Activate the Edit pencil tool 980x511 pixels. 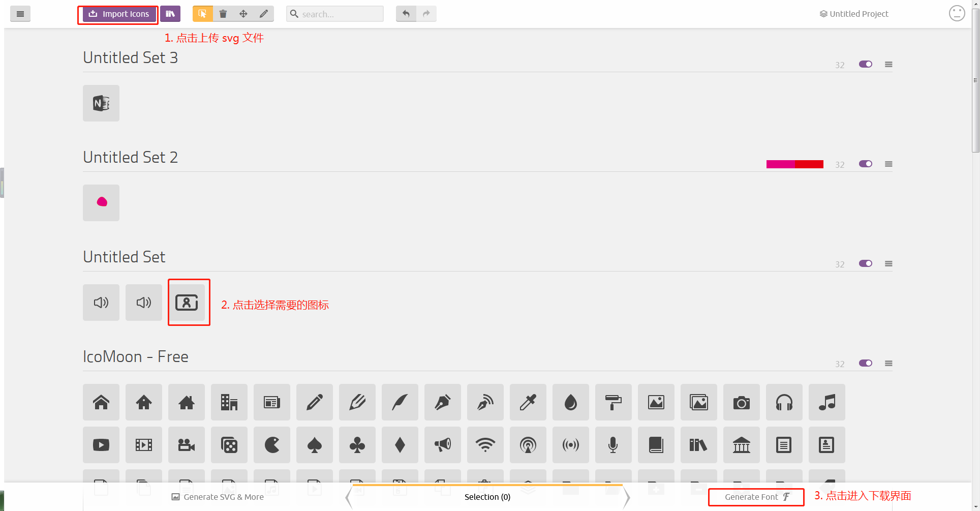point(264,14)
